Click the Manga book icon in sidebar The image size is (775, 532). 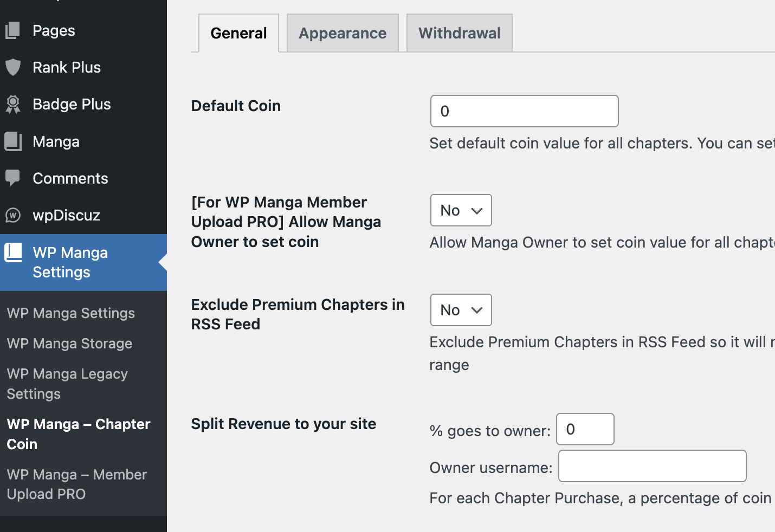[14, 141]
